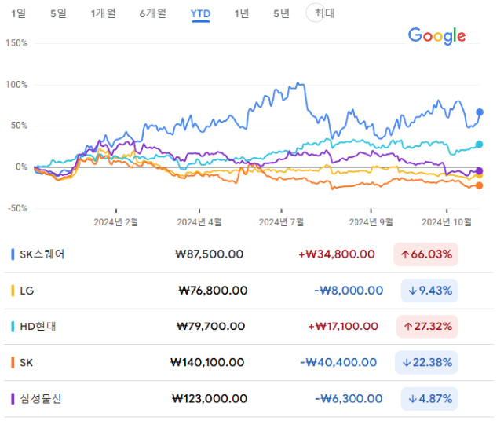Open the LG stock name
Screen dimensions: 504x421
coord(27,291)
